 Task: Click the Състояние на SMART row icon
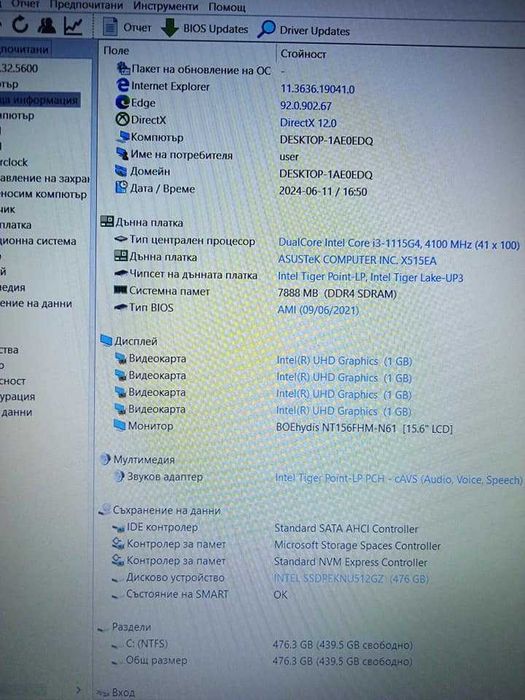click(117, 596)
